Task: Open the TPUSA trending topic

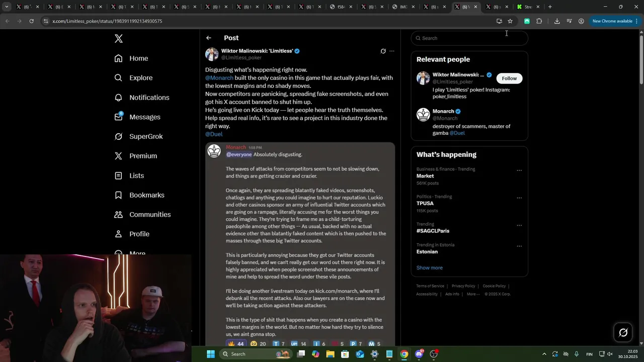Action: pos(425,204)
